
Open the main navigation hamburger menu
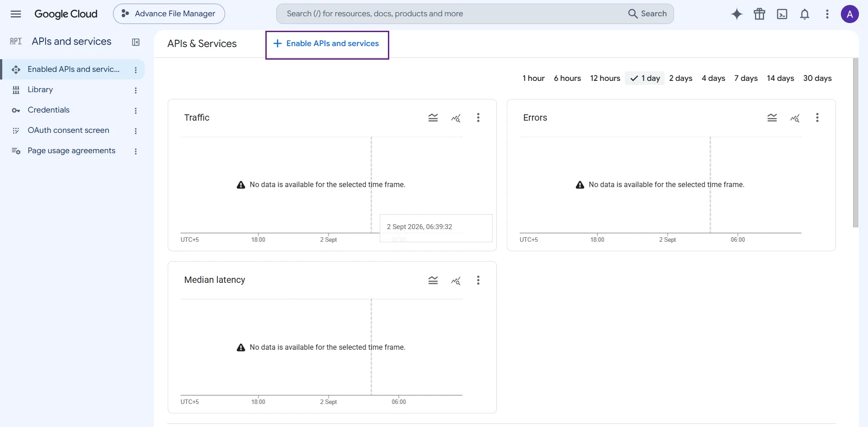16,14
